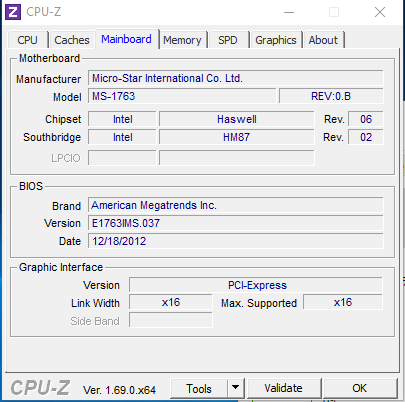Select manufacturer field Micro-Star International Co. Ltd.

click(x=236, y=78)
